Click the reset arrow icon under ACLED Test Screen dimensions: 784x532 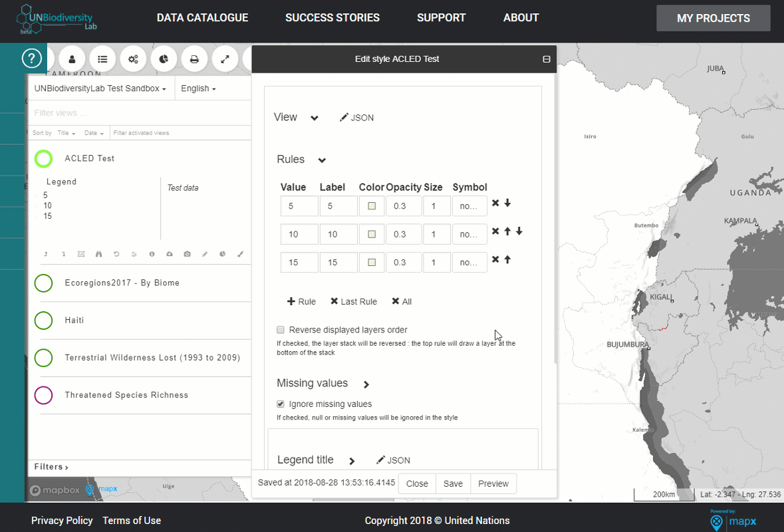point(116,254)
